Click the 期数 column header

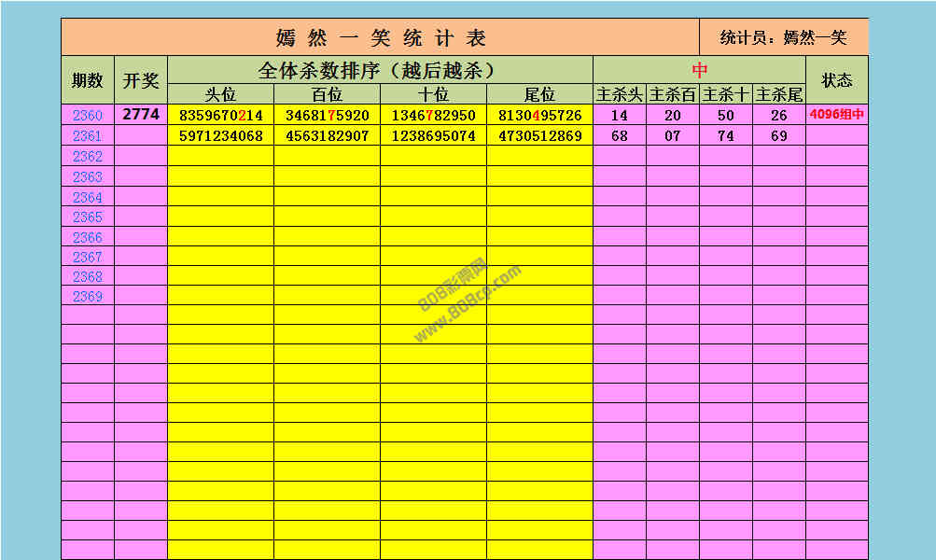(88, 80)
